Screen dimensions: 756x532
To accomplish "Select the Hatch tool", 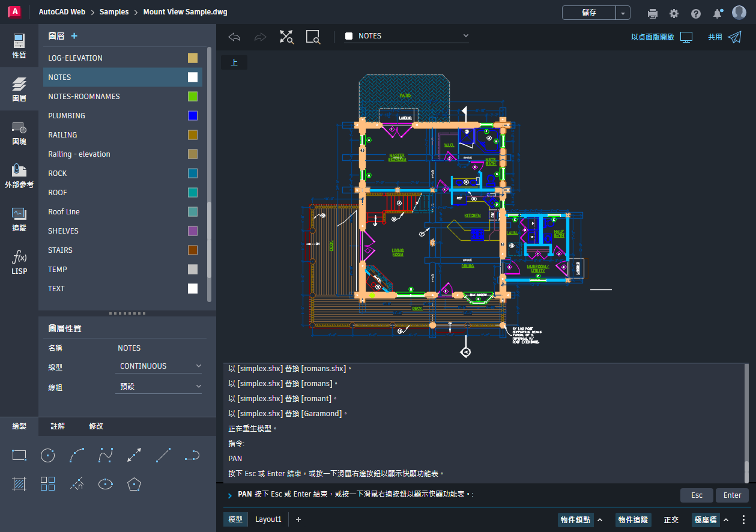I will [19, 484].
